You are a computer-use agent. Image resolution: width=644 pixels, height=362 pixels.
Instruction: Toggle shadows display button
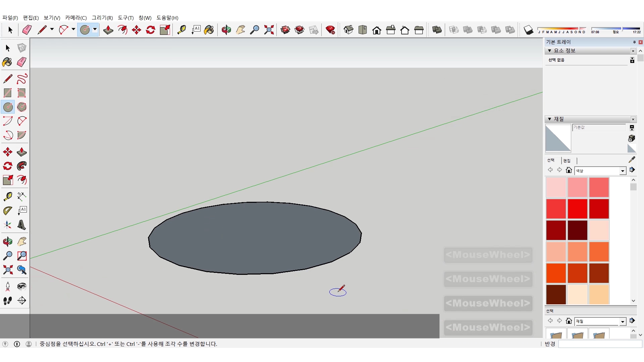[x=528, y=30]
